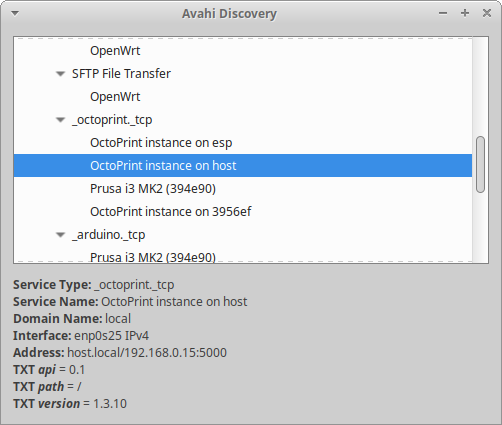Click the TXT version = 1.3.10 line
The image size is (502, 425).
[x=70, y=404]
